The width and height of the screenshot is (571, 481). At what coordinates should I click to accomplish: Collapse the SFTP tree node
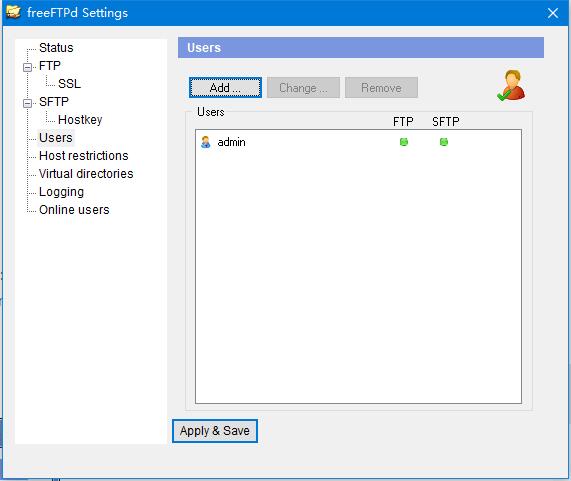coord(27,103)
